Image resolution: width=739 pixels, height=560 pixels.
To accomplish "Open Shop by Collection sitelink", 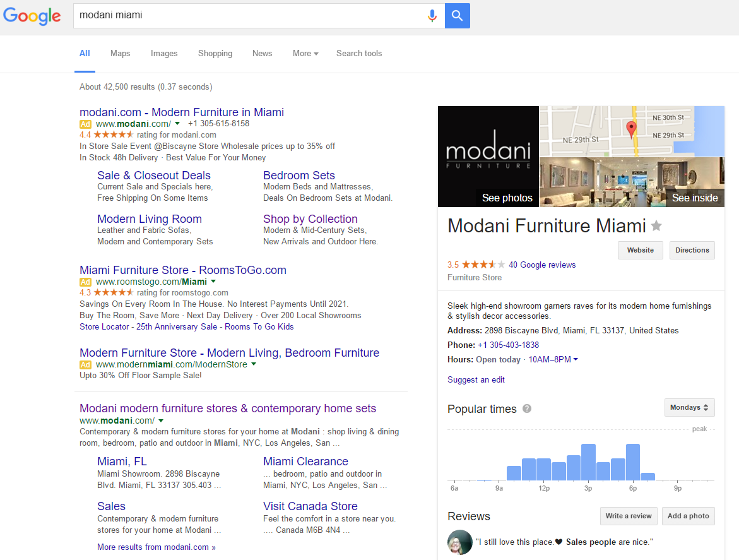I will 310,219.
